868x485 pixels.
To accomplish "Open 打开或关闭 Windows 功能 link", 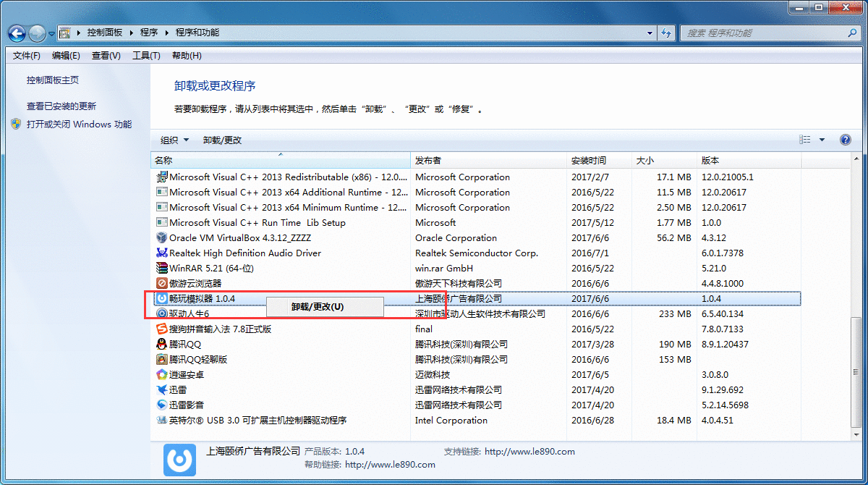I will [79, 124].
